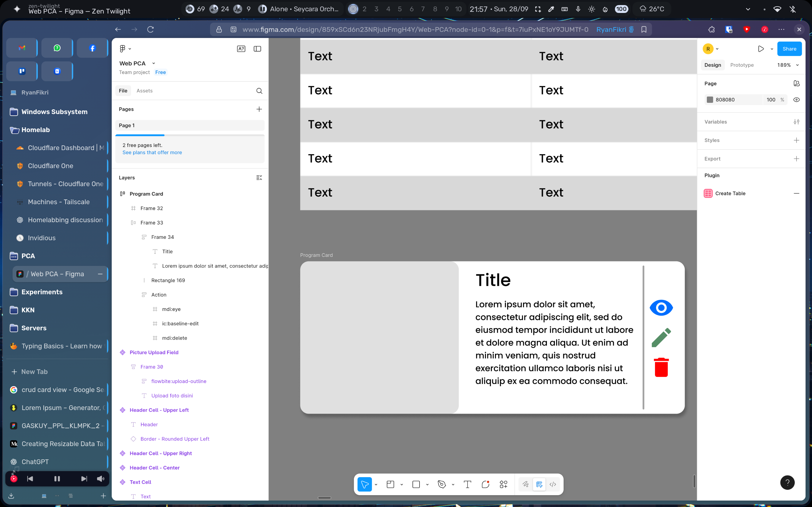Click the Present play button
This screenshot has height=507, width=812.
point(761,49)
